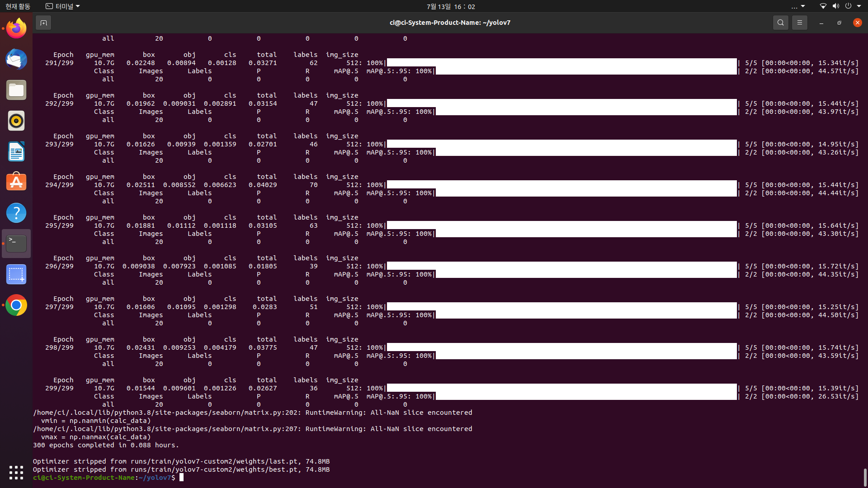Image resolution: width=868 pixels, height=488 pixels.
Task: Click the volume icon in top bar
Action: pyautogui.click(x=835, y=6)
